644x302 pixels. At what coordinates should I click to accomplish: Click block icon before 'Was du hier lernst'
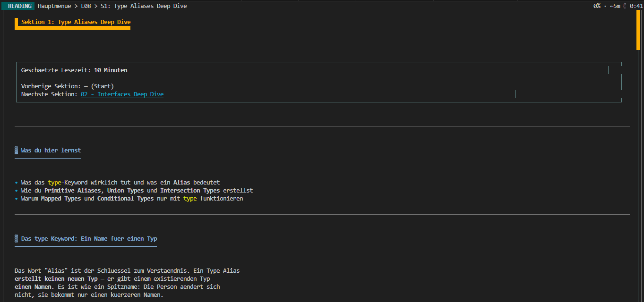17,151
